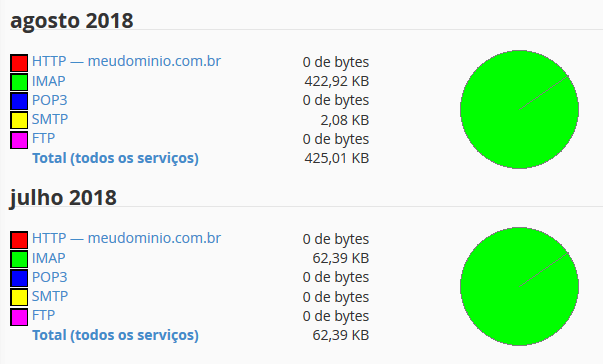Open HTTP meudominio.com.br link for agosto 2018
The width and height of the screenshot is (603, 364).
(126, 61)
